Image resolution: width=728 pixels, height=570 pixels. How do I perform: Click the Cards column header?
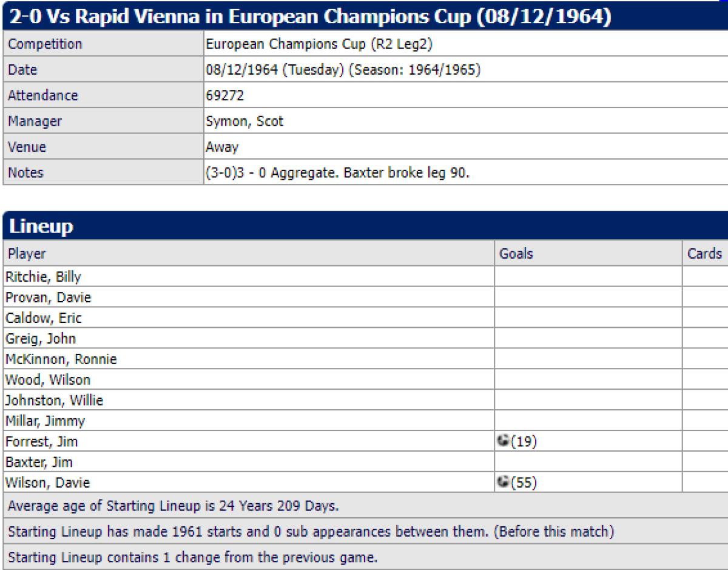[704, 253]
